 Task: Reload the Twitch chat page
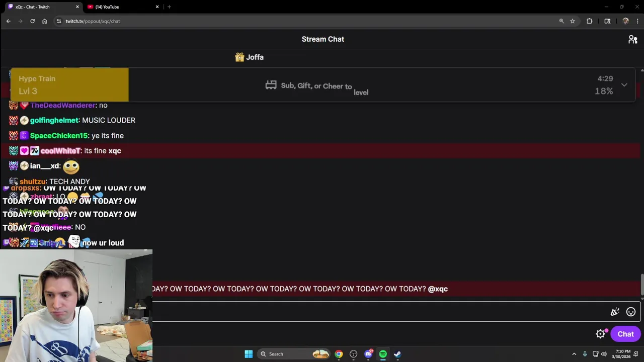(32, 21)
